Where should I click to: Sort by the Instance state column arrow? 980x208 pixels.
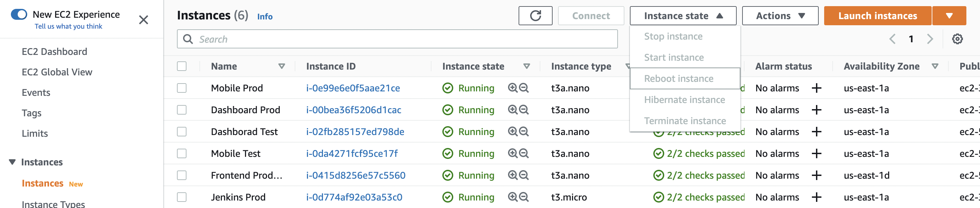[526, 66]
